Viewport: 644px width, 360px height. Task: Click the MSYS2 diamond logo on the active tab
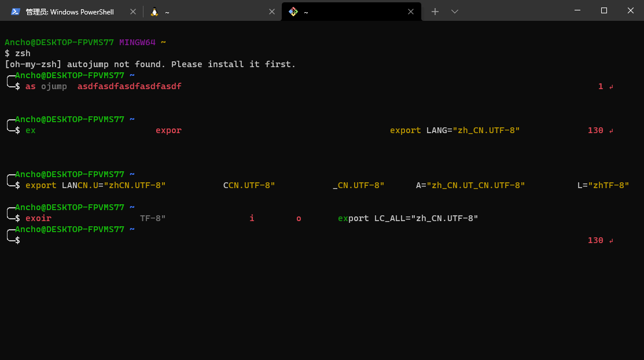click(x=293, y=11)
